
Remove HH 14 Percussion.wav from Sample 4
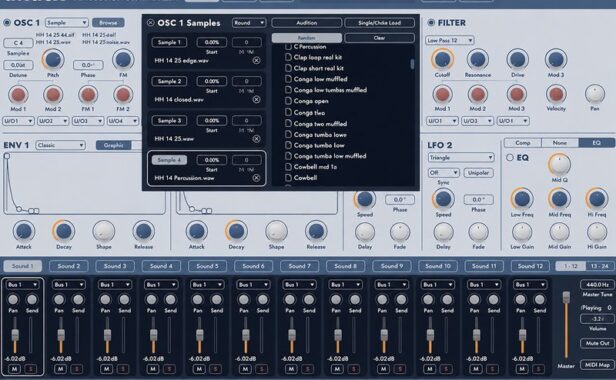click(256, 178)
